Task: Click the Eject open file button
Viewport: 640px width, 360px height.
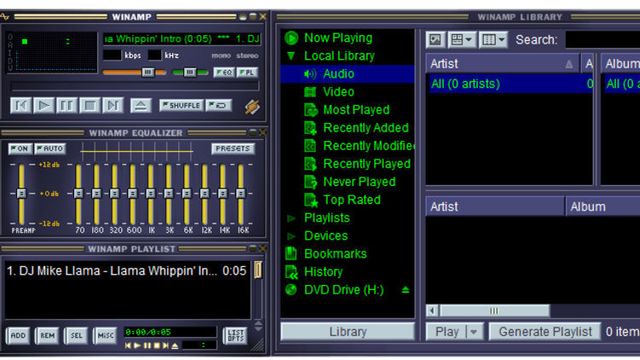Action: pos(141,106)
